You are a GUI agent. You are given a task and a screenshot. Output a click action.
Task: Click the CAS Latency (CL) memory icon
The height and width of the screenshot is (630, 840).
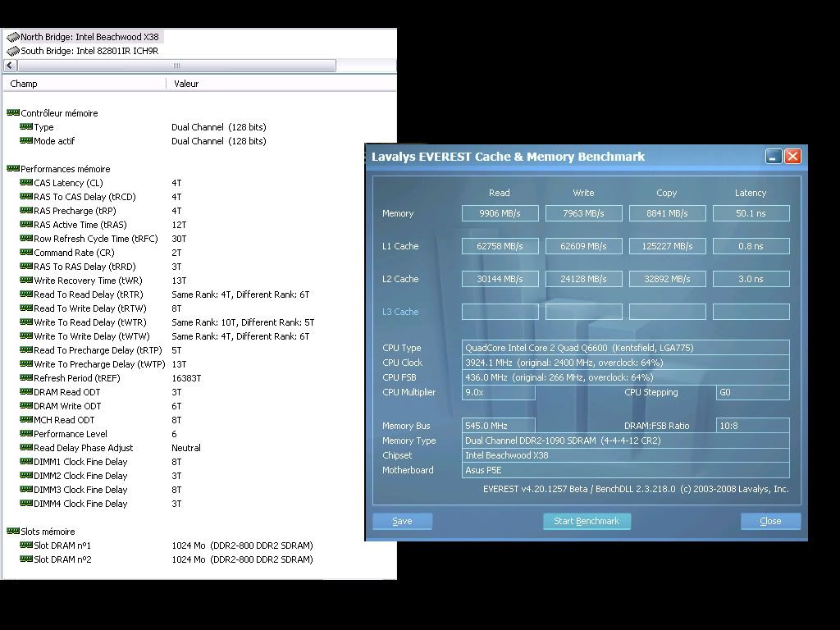(x=25, y=183)
